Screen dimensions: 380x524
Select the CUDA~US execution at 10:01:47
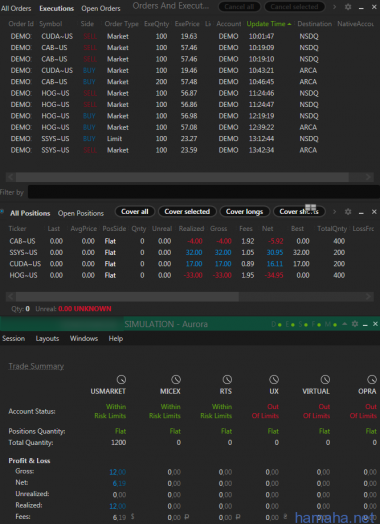coord(190,36)
